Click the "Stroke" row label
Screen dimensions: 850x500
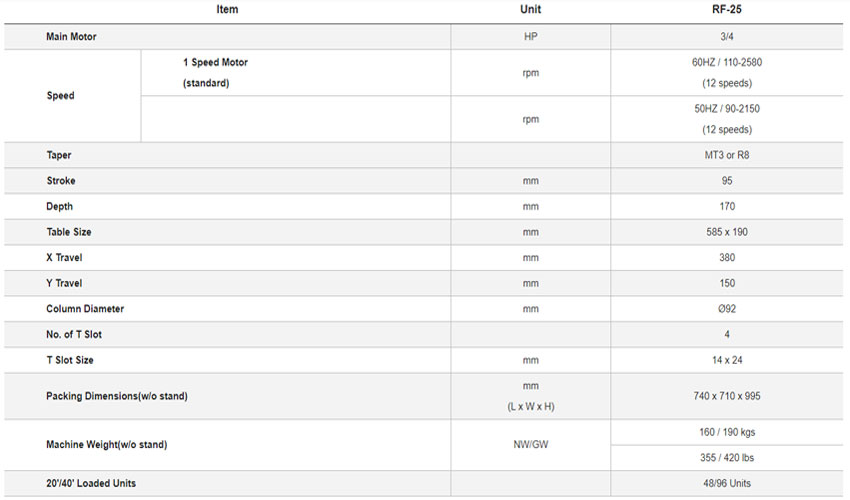point(60,181)
